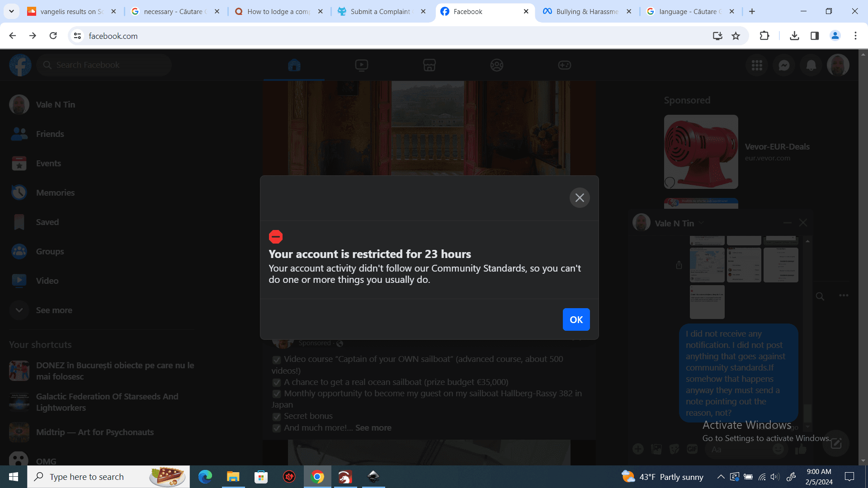
Task: Bookmark page with the star icon
Action: (736, 36)
